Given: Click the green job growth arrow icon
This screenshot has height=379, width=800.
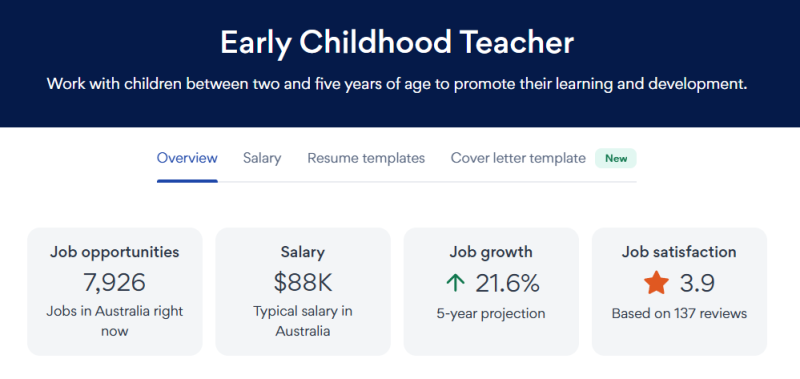Looking at the screenshot, I should pos(455,283).
